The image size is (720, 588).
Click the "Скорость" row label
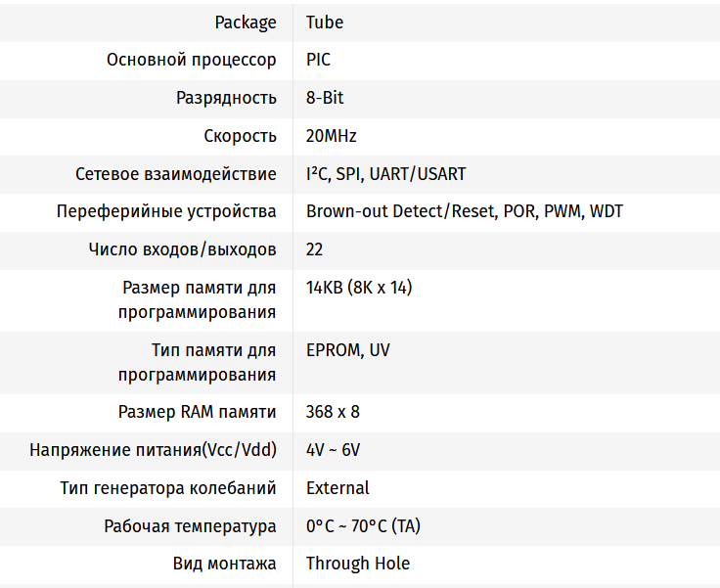click(x=241, y=136)
